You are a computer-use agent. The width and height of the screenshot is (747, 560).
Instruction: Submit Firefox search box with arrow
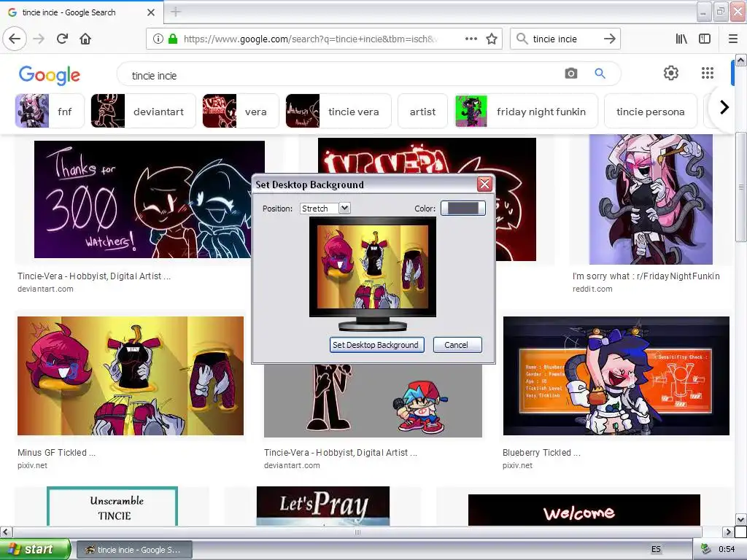pyautogui.click(x=609, y=39)
